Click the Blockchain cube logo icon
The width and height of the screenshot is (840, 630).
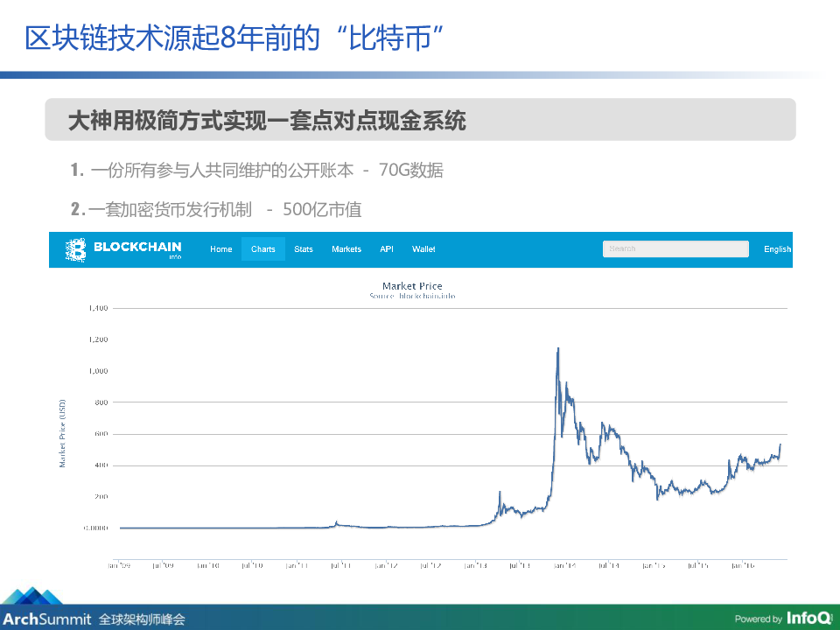point(75,250)
